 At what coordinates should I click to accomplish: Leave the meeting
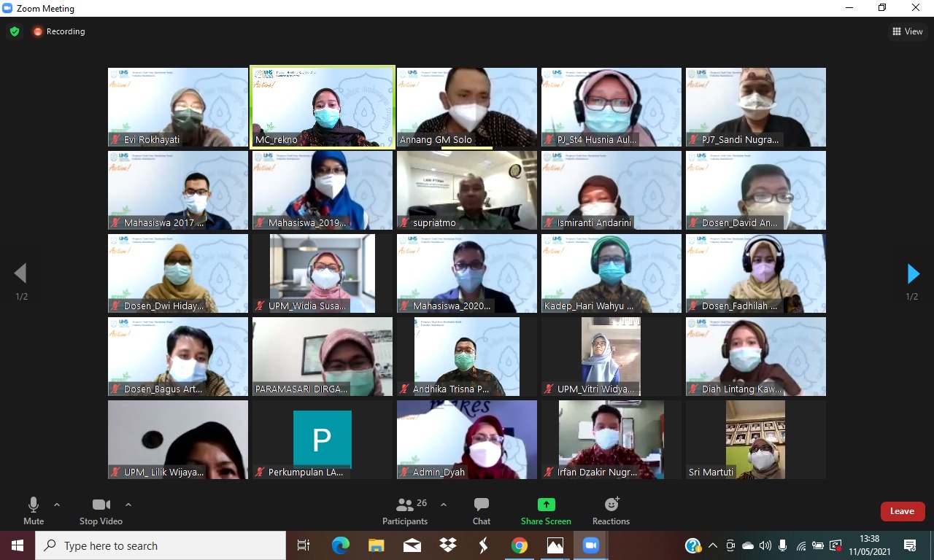point(902,511)
